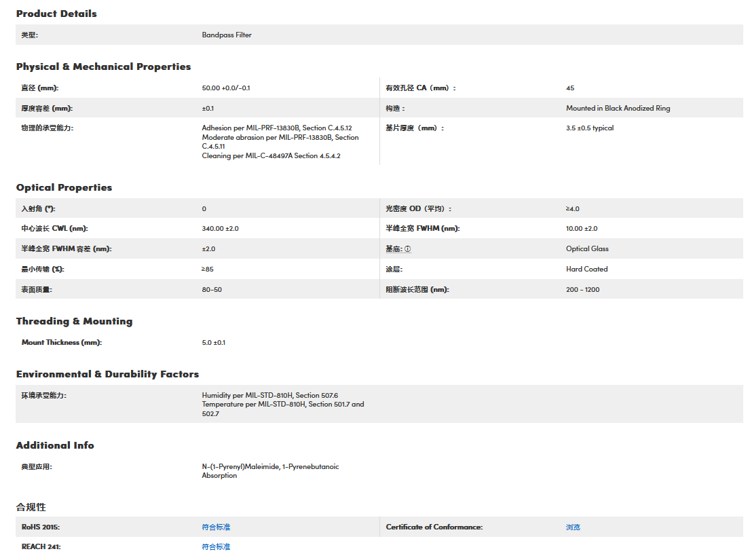
Task: Click the Bandpass Filter type value
Action: click(227, 35)
